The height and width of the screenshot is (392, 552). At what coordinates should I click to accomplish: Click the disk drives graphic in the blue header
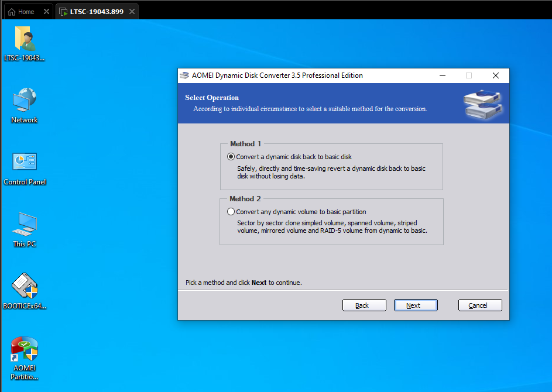483,104
